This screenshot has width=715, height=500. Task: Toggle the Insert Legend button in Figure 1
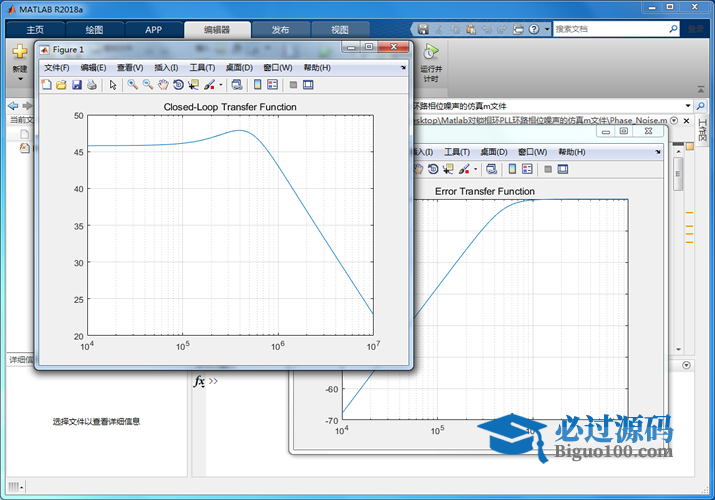[x=272, y=85]
